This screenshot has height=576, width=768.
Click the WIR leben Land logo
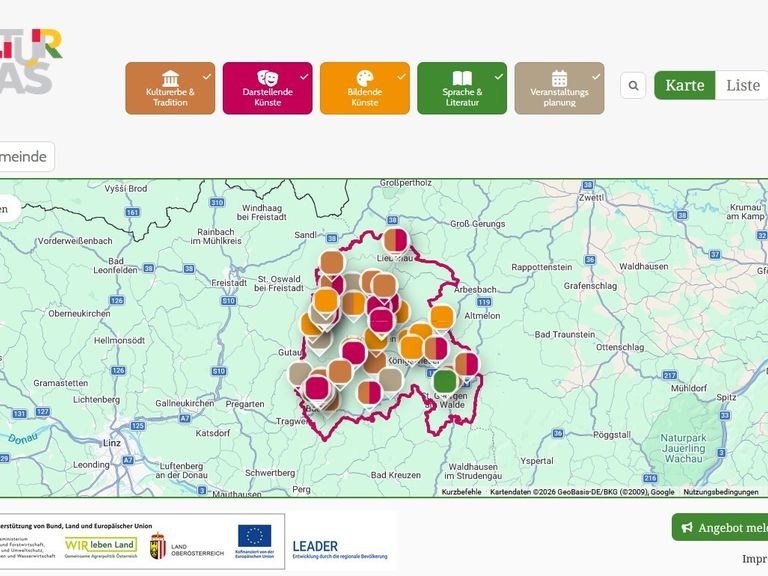[101, 544]
